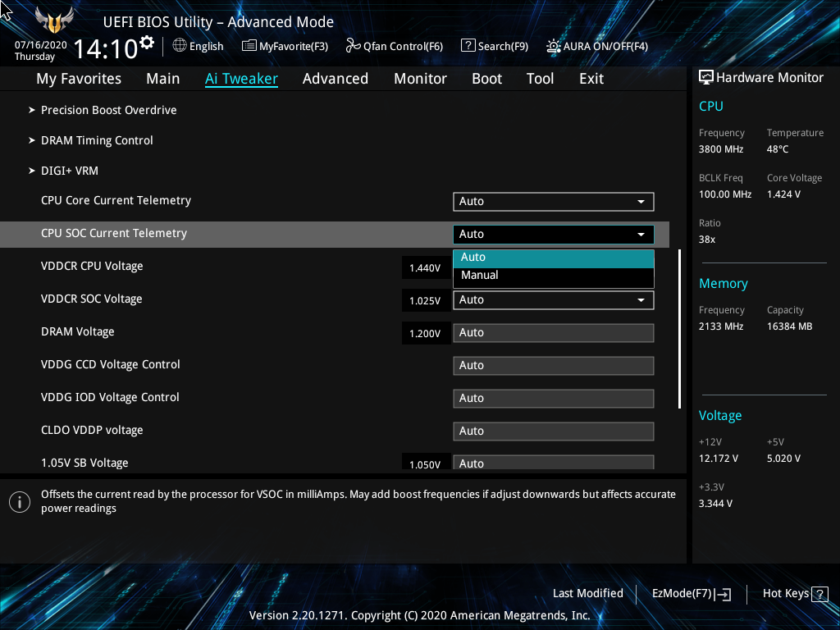This screenshot has height=630, width=840.
Task: Switch to the Main tab
Action: coord(163,79)
